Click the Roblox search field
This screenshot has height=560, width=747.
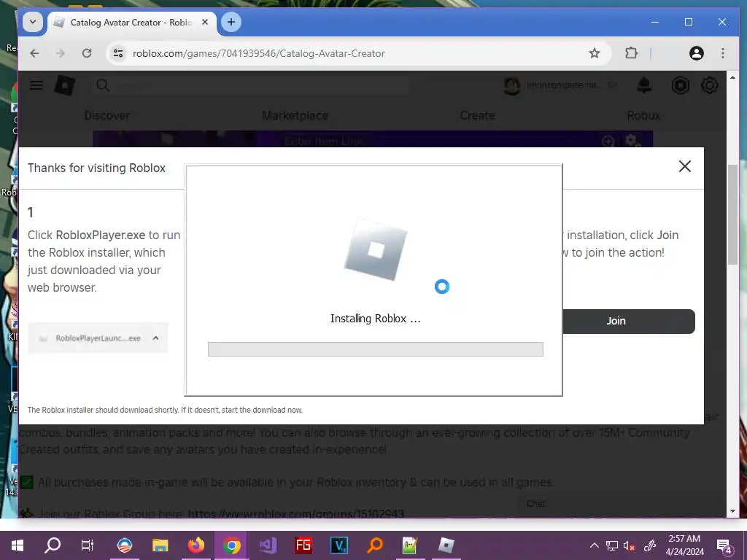tap(252, 86)
